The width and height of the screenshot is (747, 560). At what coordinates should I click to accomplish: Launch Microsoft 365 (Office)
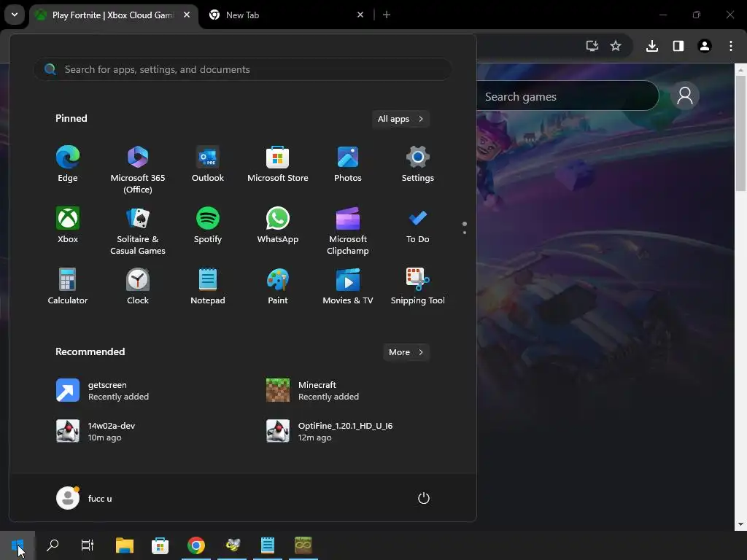(138, 169)
